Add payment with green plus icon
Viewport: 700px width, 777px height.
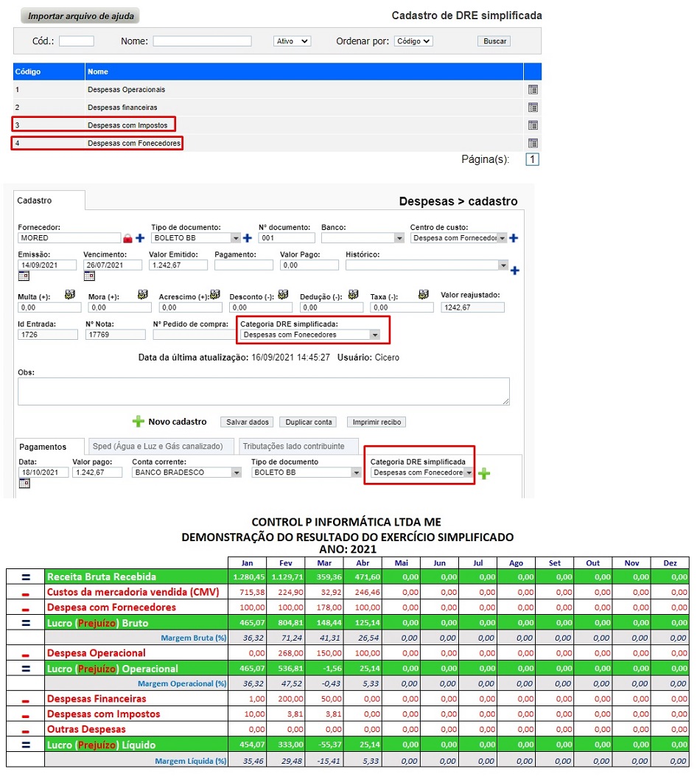(484, 473)
